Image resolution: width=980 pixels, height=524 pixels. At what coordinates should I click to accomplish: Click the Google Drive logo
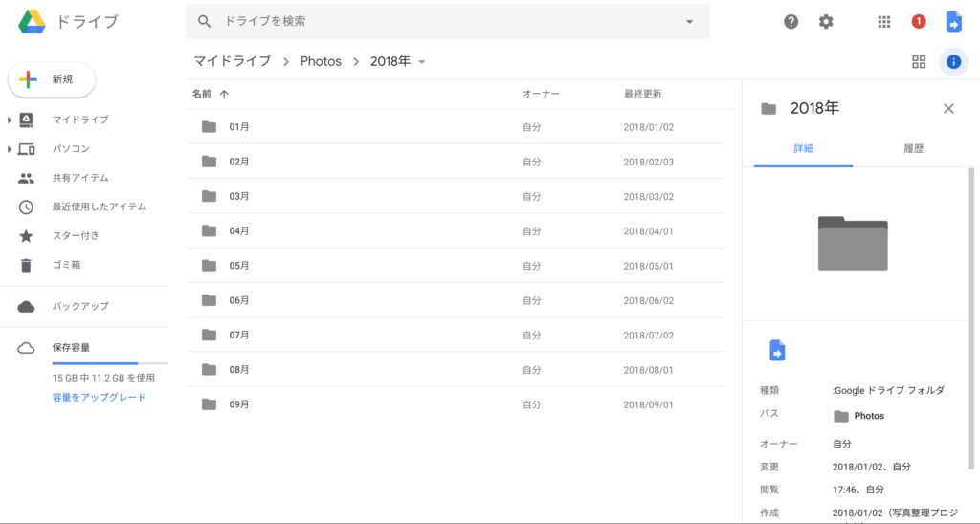tap(33, 21)
